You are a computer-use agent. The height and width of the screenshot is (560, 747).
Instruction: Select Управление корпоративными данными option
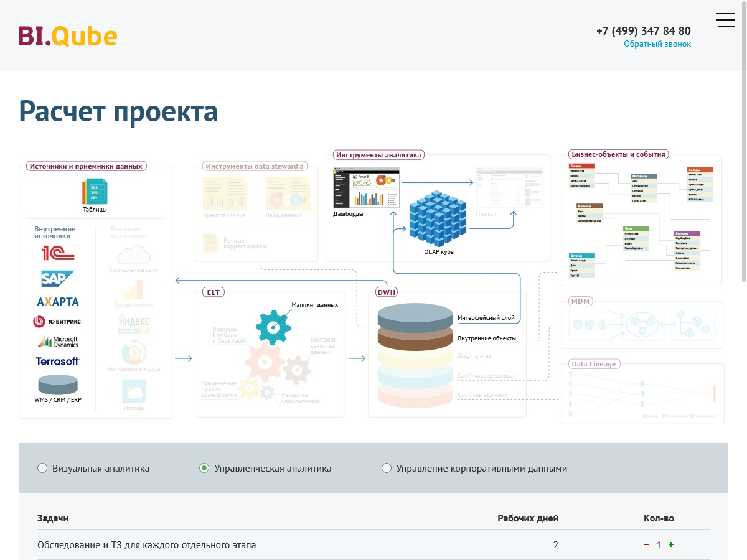387,468
